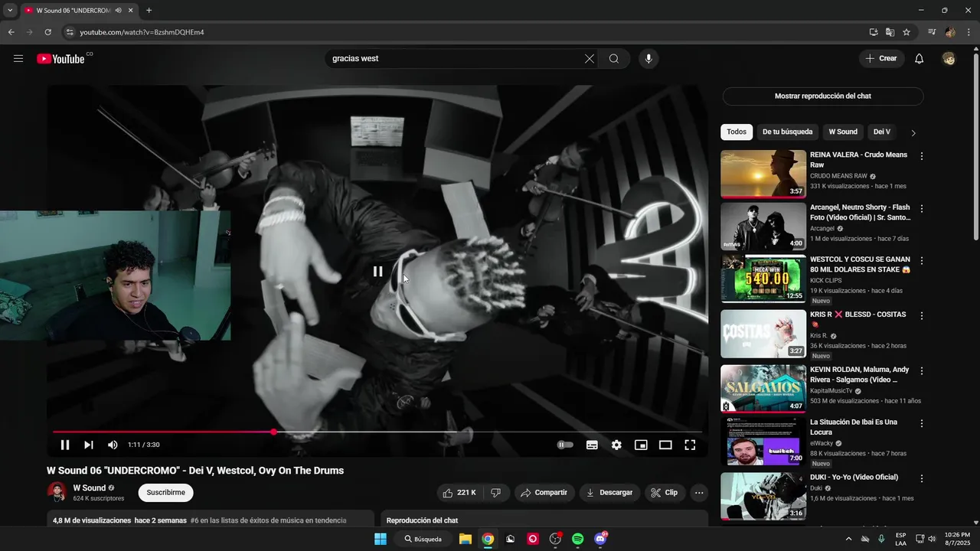Open options for Arcangel Flash Foto video
Viewport: 980px width, 551px height.
pos(922,209)
